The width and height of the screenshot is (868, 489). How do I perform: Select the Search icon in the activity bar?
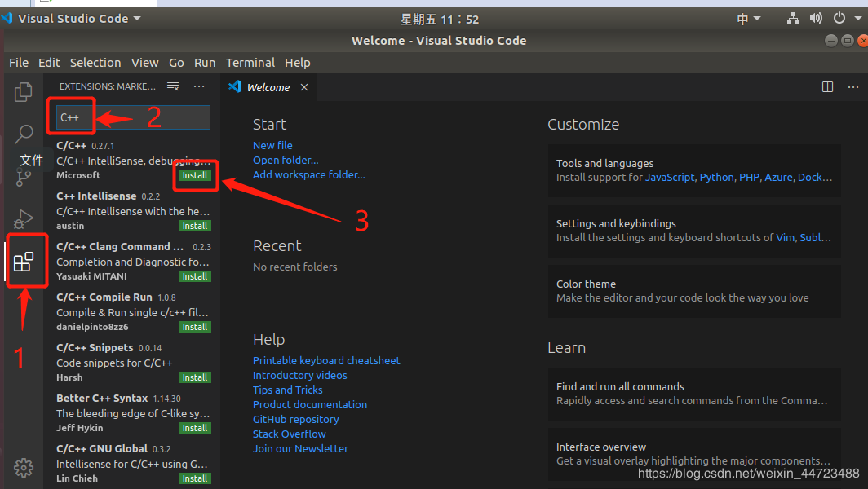coord(23,133)
